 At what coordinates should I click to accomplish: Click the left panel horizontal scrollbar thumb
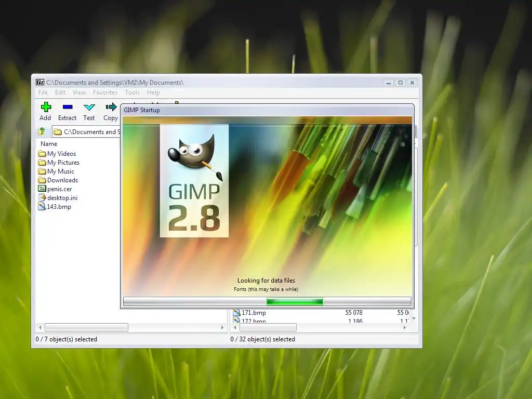coord(87,327)
